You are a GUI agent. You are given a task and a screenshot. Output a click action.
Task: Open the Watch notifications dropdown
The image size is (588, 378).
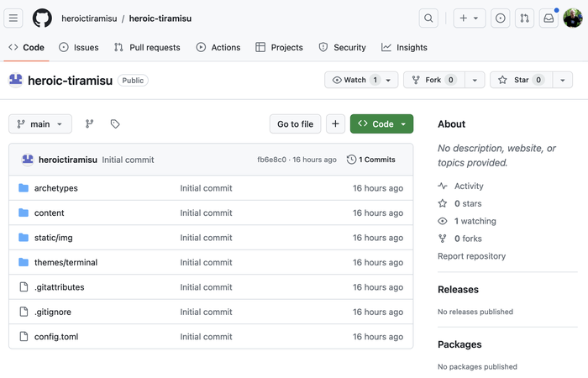[x=361, y=80]
